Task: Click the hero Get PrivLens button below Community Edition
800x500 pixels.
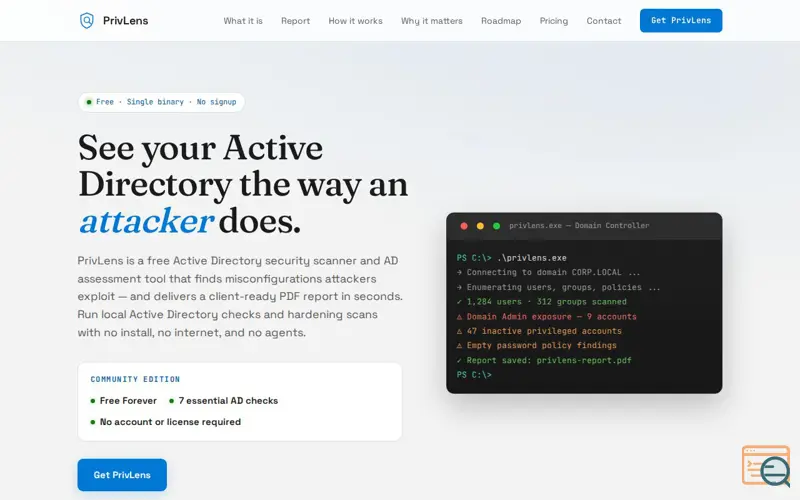Action: click(x=122, y=475)
